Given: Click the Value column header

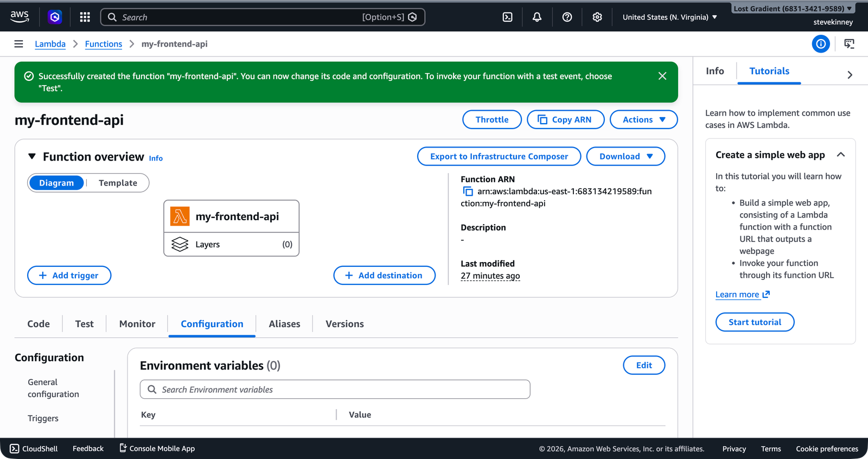Looking at the screenshot, I should (x=360, y=415).
